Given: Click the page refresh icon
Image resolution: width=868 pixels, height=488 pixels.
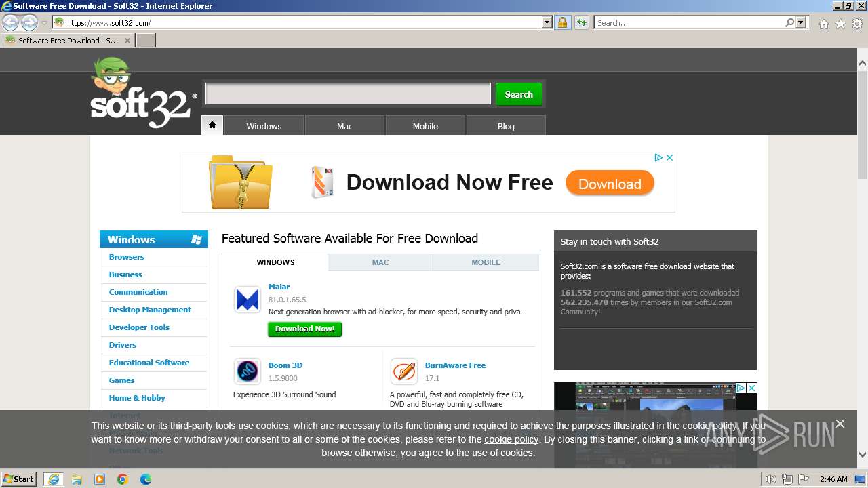Looking at the screenshot, I should (x=581, y=22).
